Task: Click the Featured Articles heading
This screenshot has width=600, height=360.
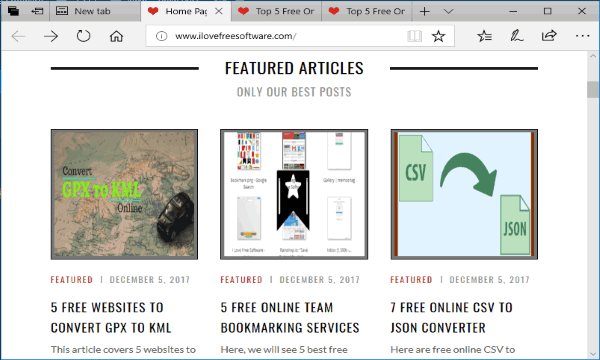Action: click(x=294, y=68)
